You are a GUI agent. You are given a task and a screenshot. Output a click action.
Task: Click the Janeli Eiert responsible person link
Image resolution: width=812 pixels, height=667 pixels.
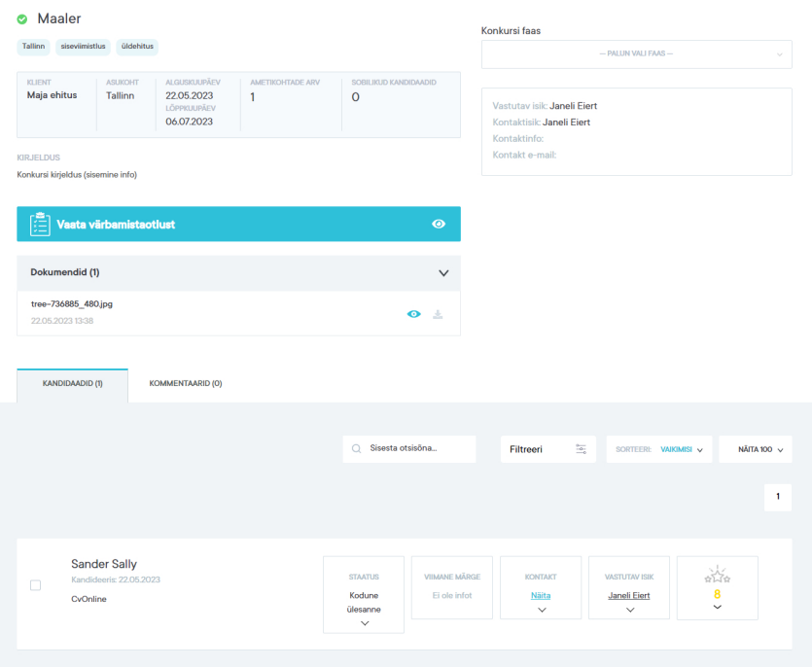click(629, 595)
